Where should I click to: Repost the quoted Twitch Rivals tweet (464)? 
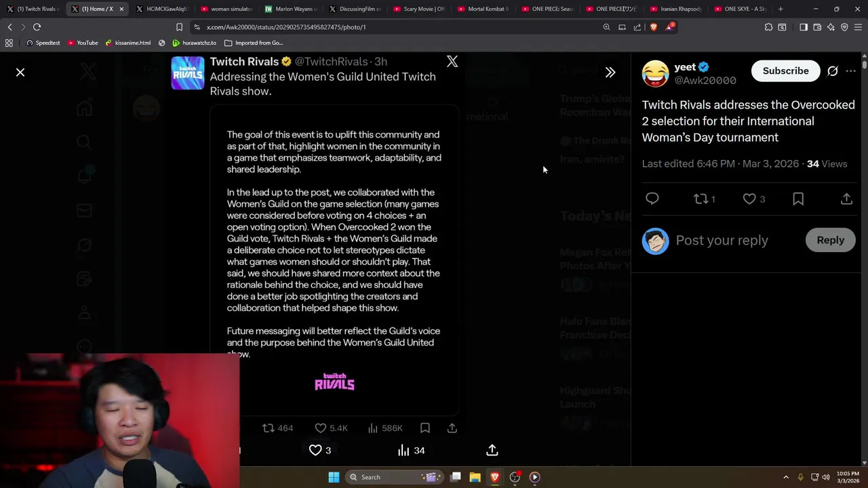click(278, 428)
